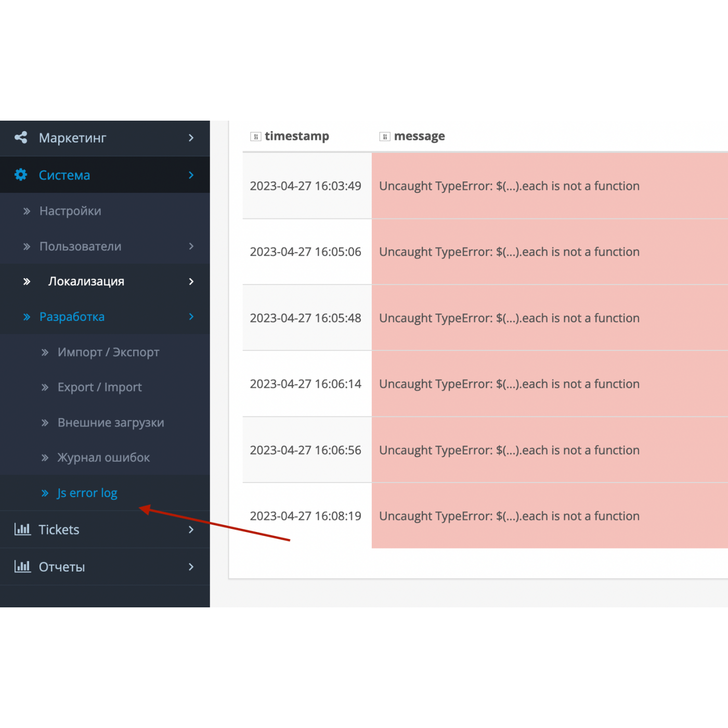The height and width of the screenshot is (728, 728).
Task: Sort table by message header
Action: [x=419, y=136]
